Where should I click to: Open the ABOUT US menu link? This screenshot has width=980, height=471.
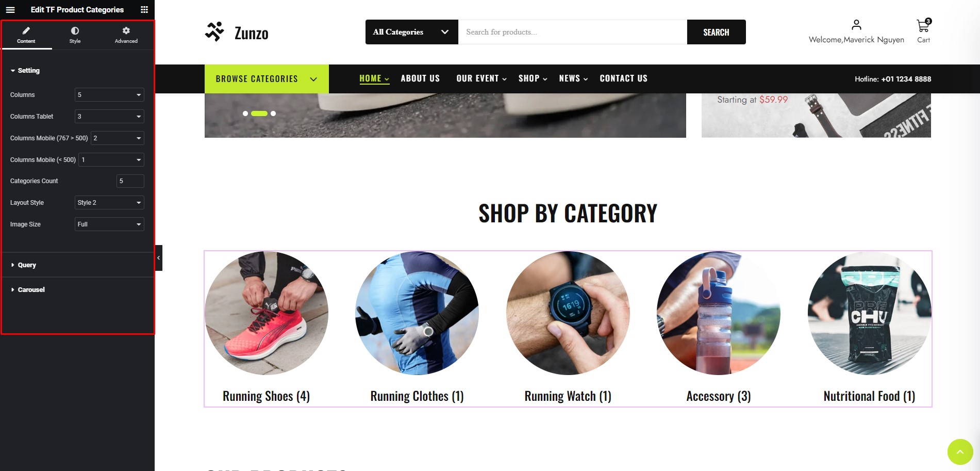pyautogui.click(x=420, y=78)
